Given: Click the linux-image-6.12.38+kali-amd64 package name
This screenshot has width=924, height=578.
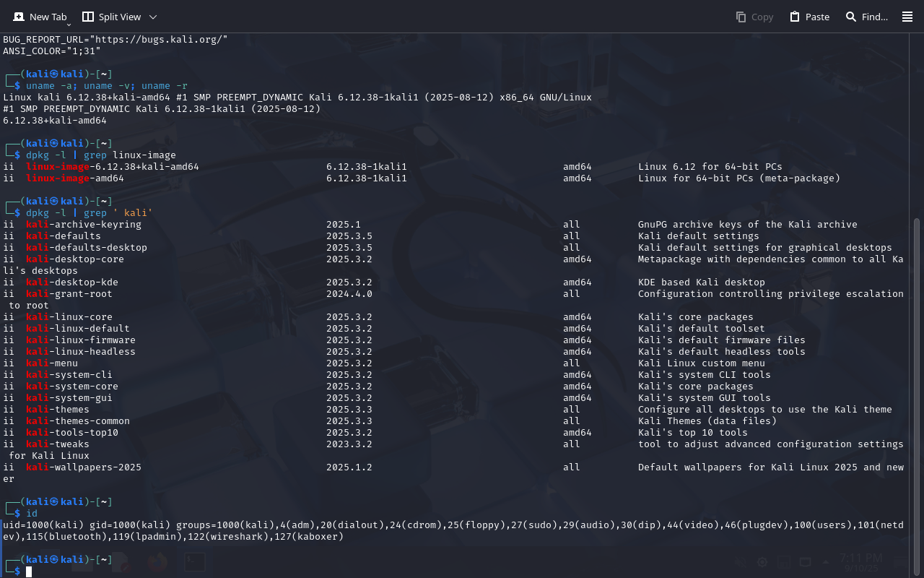Looking at the screenshot, I should 113,167.
